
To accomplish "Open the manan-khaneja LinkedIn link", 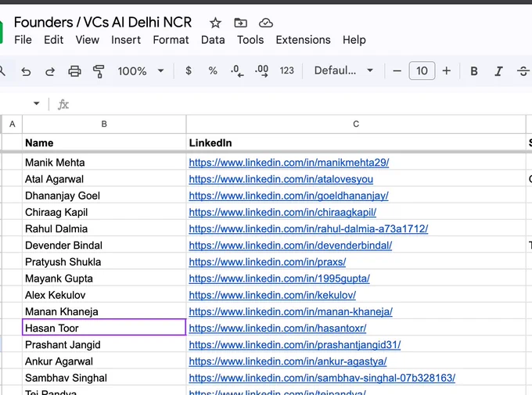I will [291, 312].
